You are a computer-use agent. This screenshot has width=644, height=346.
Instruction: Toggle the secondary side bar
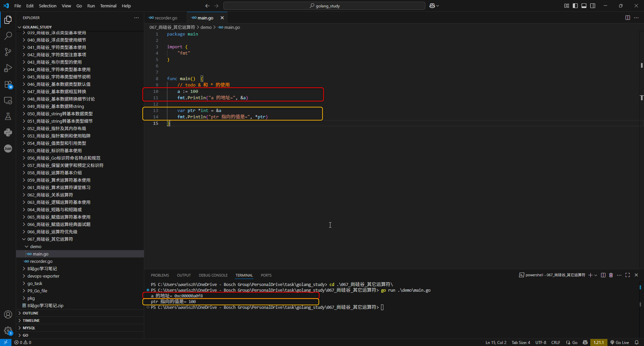point(593,6)
